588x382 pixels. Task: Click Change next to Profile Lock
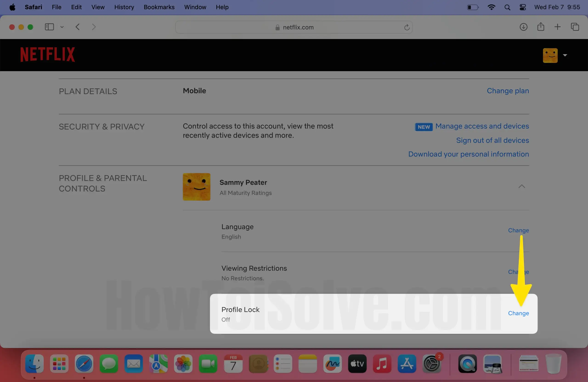[x=518, y=313]
